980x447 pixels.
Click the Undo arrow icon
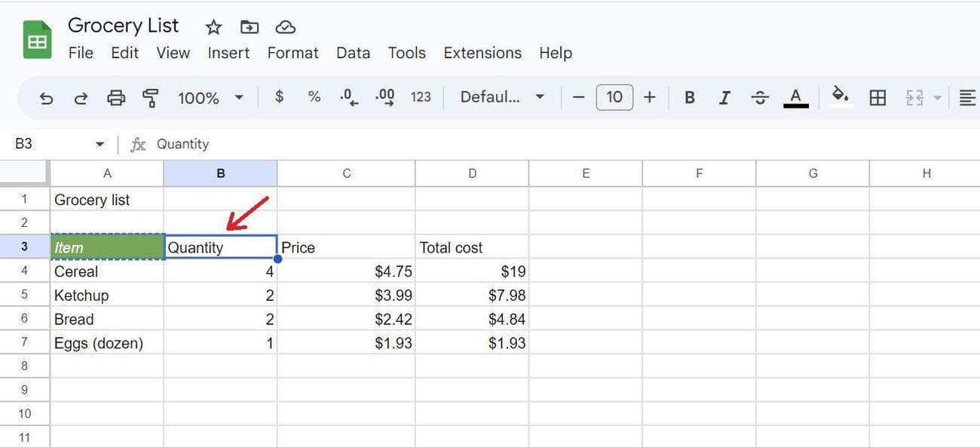[x=46, y=97]
